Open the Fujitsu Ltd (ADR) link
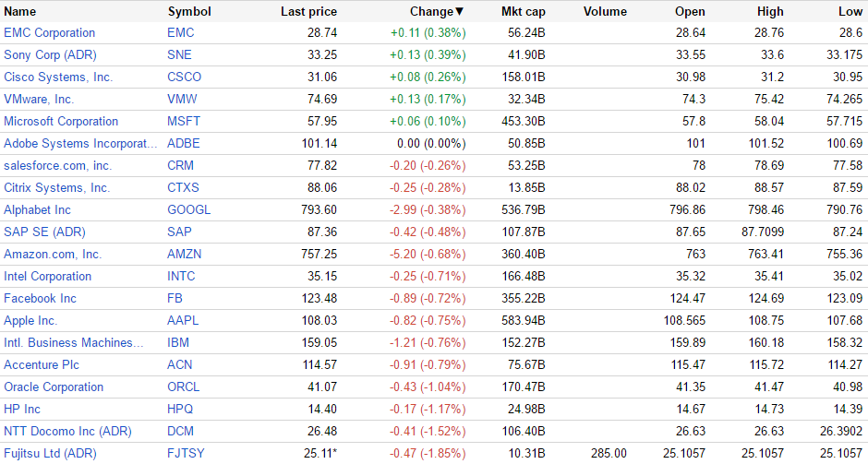 (x=51, y=453)
